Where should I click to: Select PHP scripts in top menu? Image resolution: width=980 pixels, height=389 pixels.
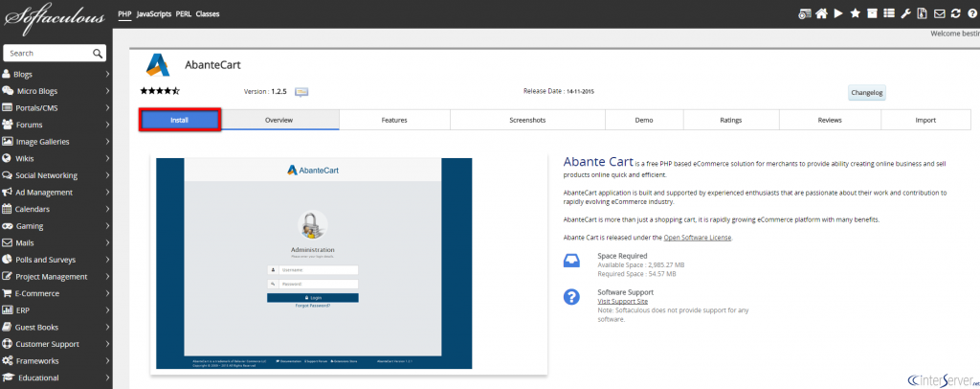(124, 13)
